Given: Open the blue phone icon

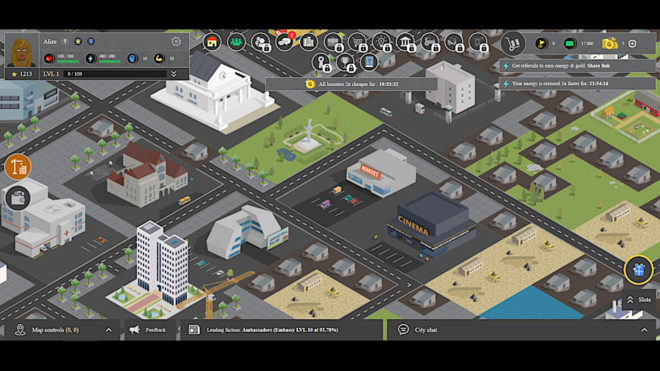Looking at the screenshot, I should coord(369,62).
